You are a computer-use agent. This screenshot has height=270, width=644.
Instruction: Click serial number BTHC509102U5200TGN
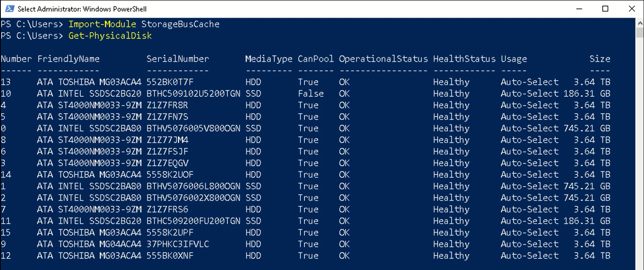point(194,94)
